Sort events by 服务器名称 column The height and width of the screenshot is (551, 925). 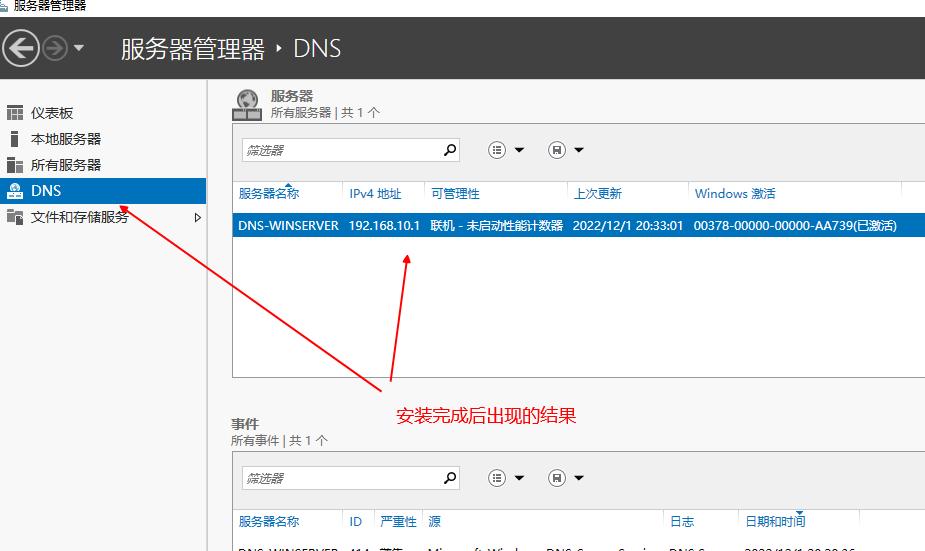coord(269,522)
